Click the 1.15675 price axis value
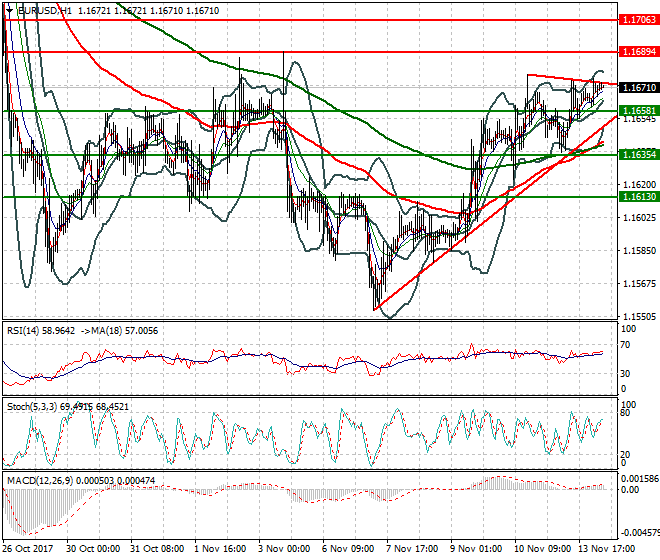660x560 pixels. 639,283
